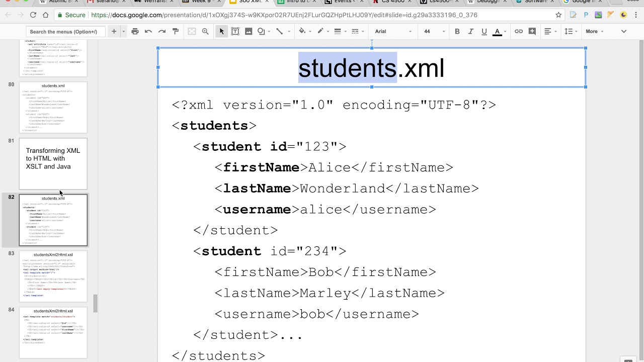The height and width of the screenshot is (362, 644).
Task: Insert a link
Action: [x=519, y=31]
